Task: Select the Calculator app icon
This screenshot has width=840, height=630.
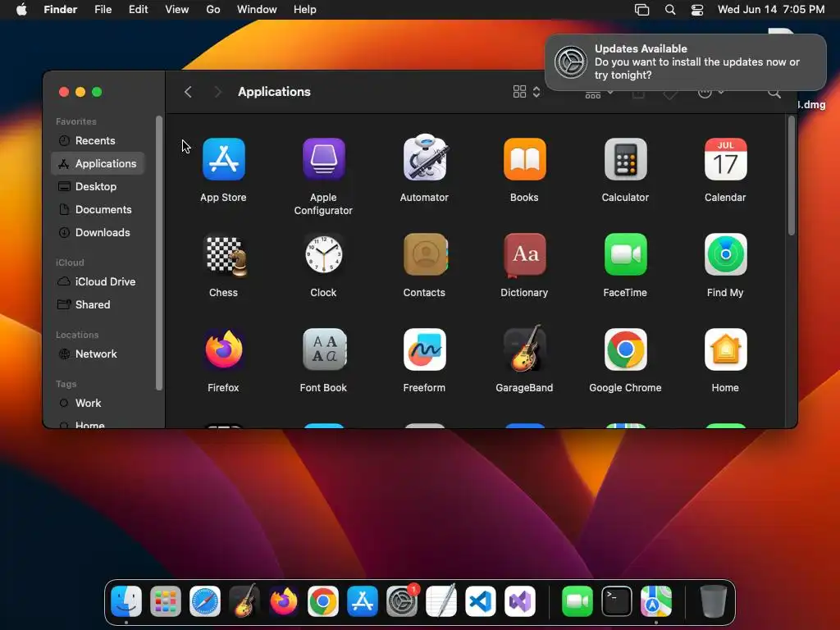Action: coord(625,159)
